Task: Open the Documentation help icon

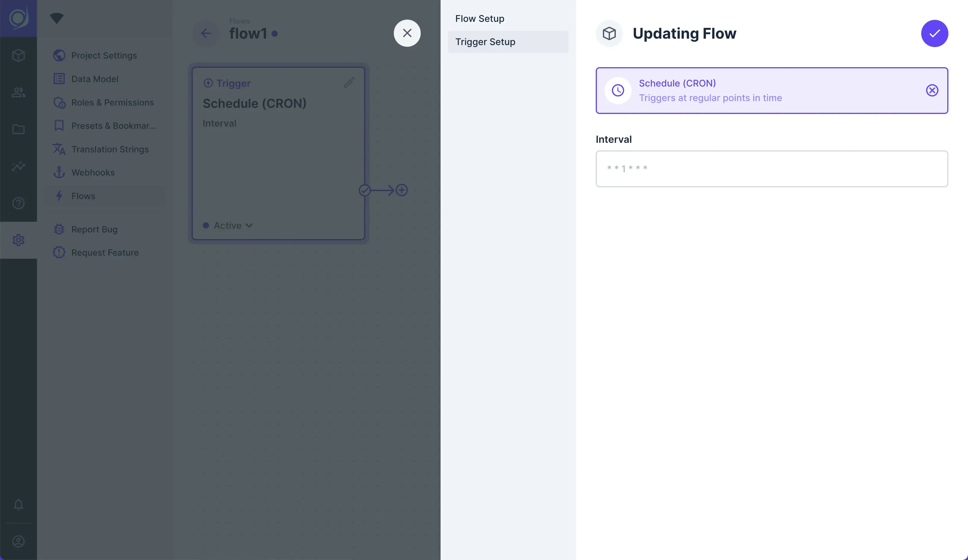Action: tap(18, 203)
